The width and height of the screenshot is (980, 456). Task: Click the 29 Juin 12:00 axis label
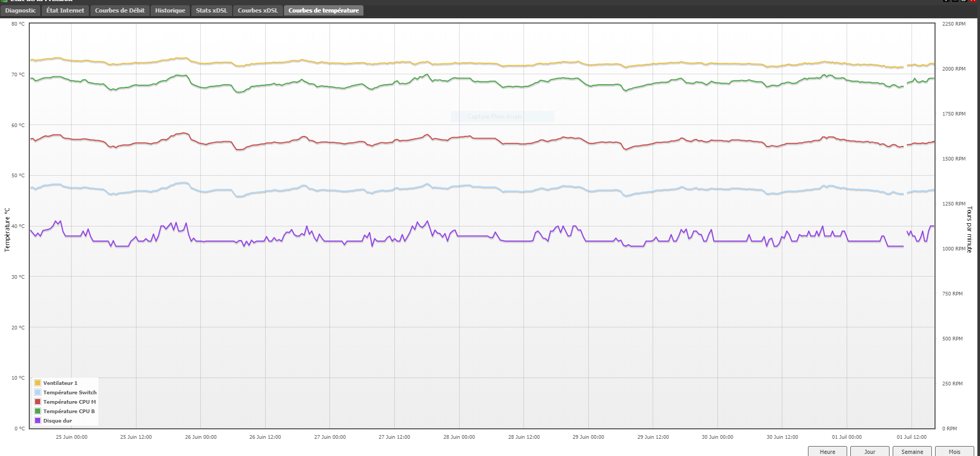(653, 437)
